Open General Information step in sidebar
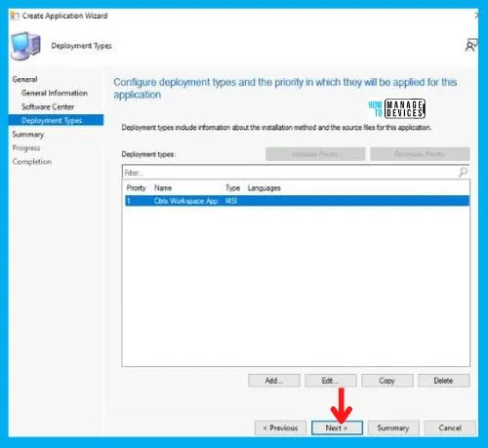Viewport: 488px width, 448px height. tap(55, 93)
